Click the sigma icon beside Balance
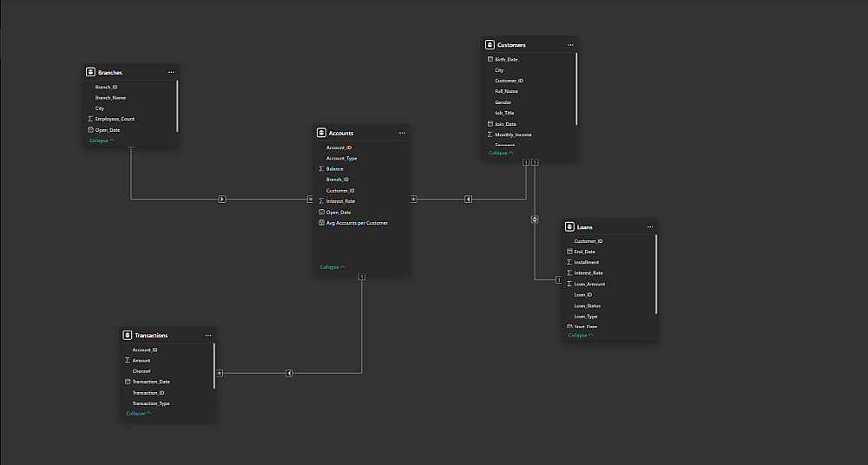 pos(322,169)
